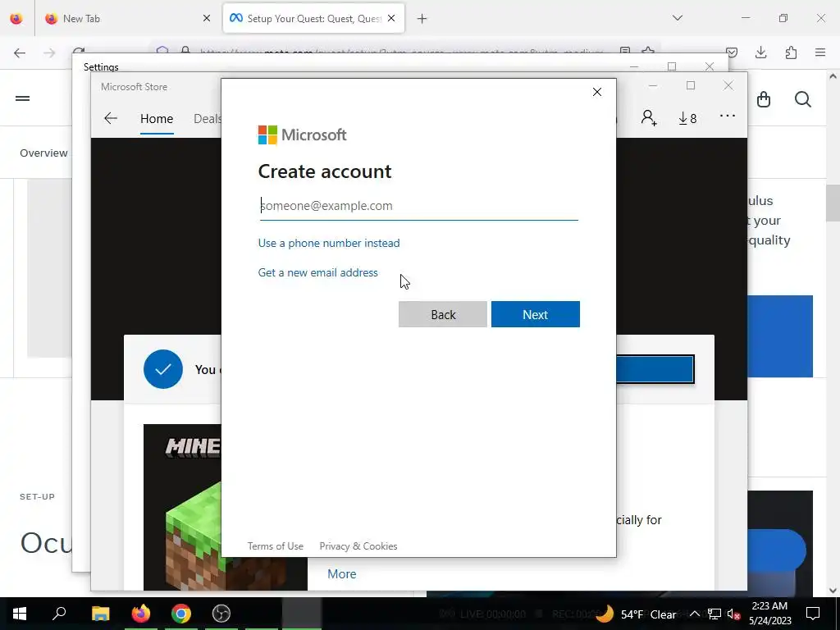
Task: Focus the email address input field
Action: (418, 206)
